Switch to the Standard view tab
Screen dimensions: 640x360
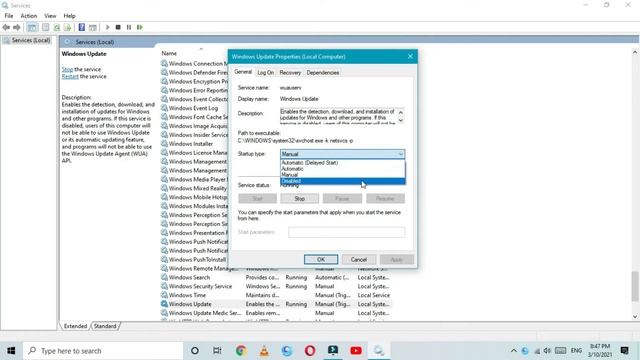point(105,326)
